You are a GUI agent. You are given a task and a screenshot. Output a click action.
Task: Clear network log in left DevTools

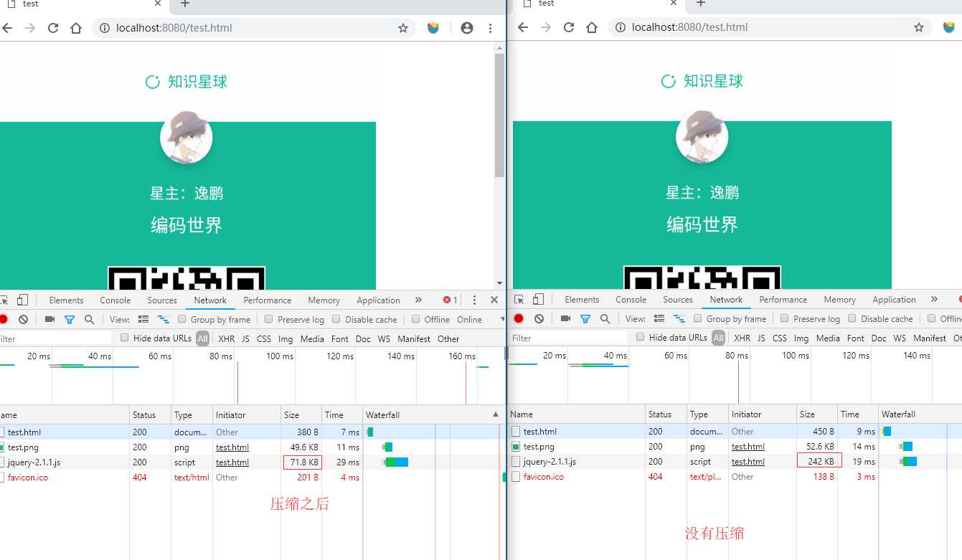pyautogui.click(x=23, y=319)
